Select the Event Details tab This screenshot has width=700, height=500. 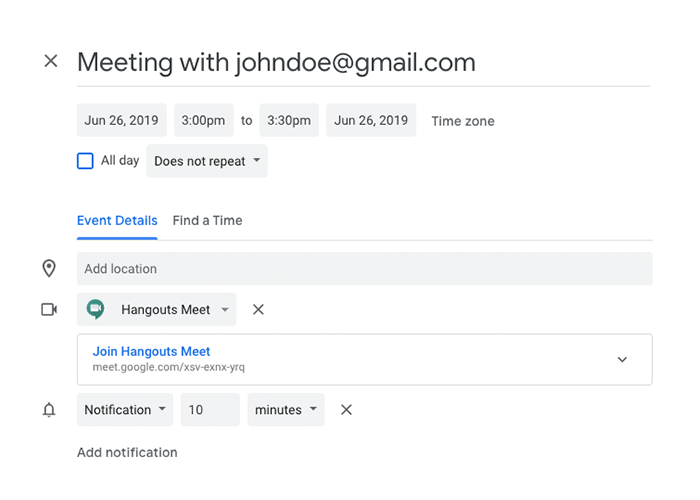click(x=117, y=221)
